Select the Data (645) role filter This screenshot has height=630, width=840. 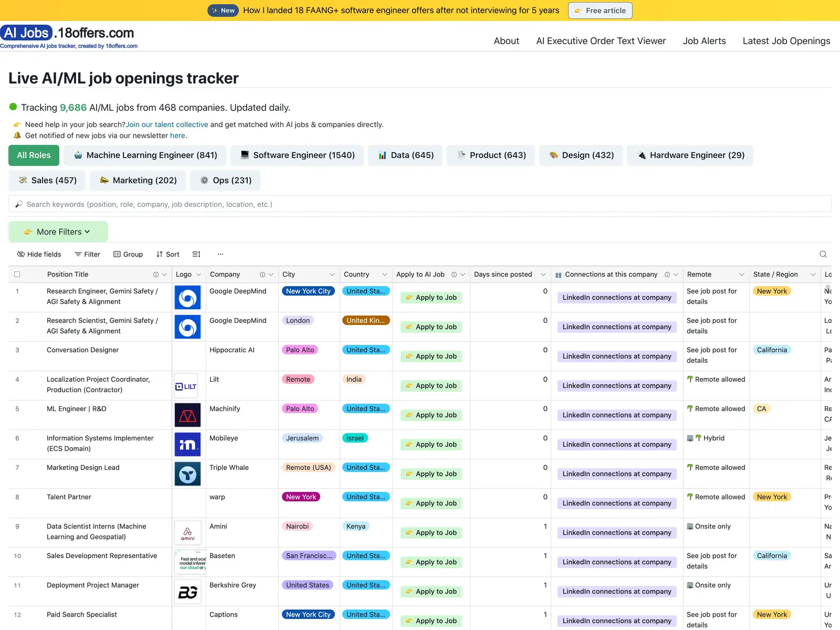405,155
